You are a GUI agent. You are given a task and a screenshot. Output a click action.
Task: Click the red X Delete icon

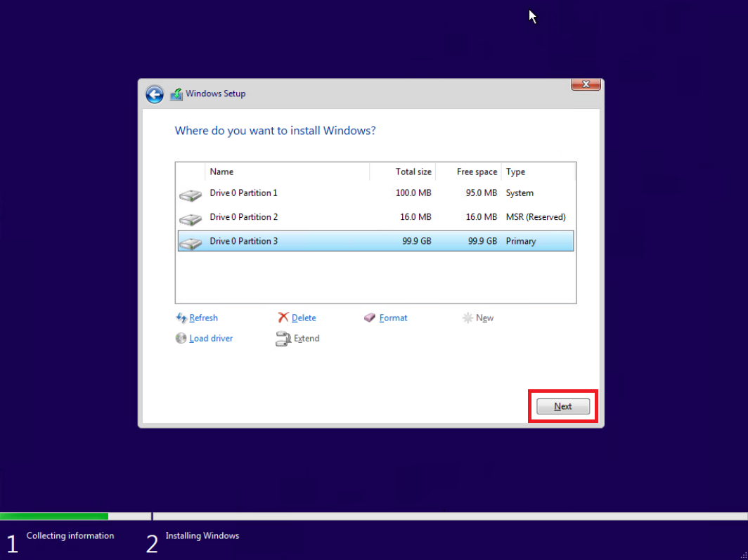click(x=283, y=318)
